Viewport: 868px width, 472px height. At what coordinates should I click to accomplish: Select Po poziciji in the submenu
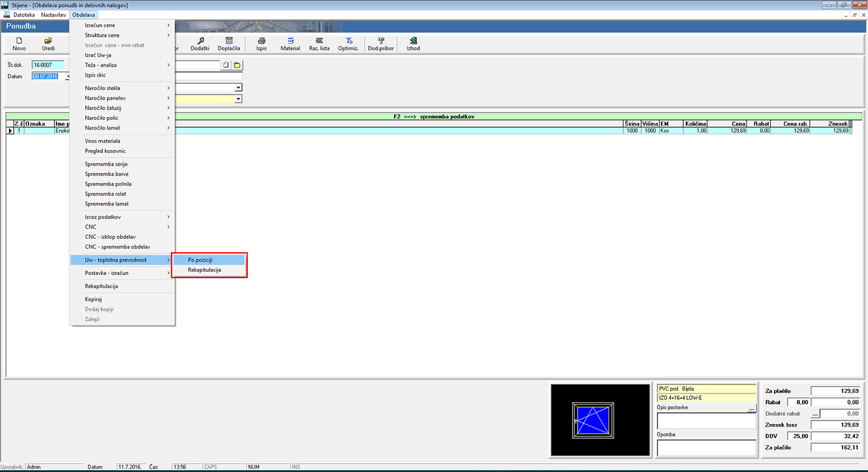pos(209,260)
